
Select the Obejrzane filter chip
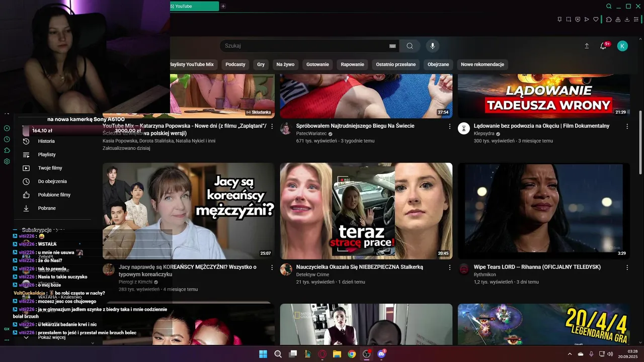point(438,64)
